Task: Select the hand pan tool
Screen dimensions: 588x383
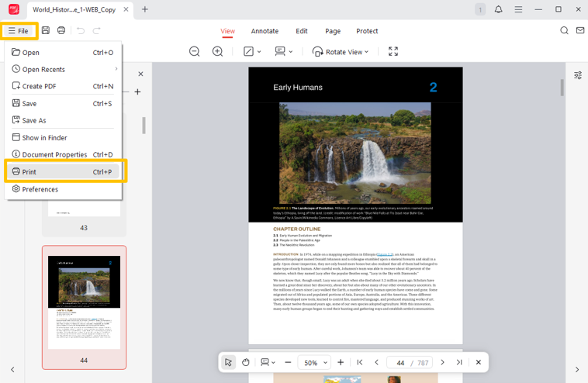Action: tap(246, 362)
